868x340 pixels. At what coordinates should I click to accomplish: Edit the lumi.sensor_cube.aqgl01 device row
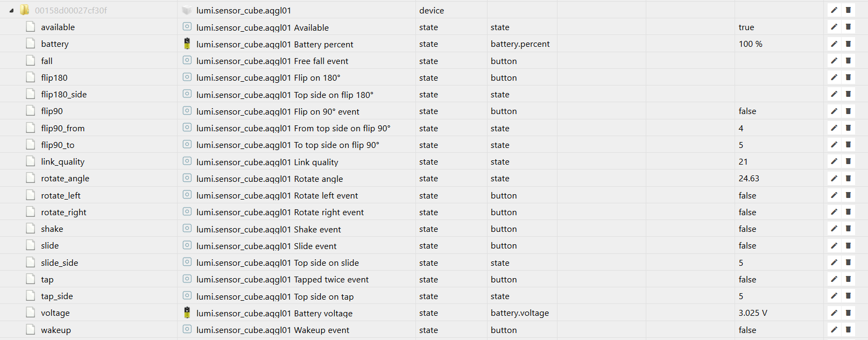834,10
